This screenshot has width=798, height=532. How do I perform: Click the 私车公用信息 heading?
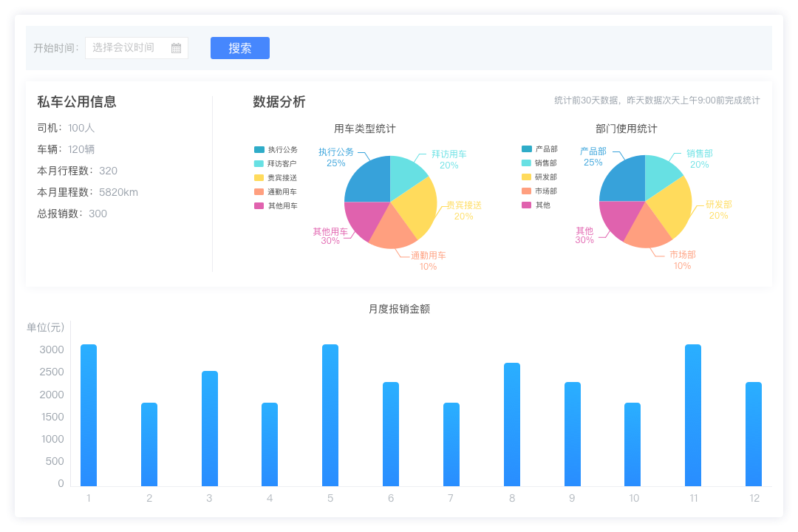[77, 102]
